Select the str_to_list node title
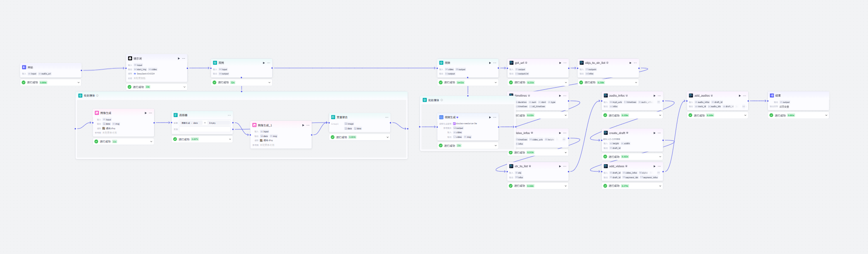The width and height of the screenshot is (868, 254). [x=521, y=166]
